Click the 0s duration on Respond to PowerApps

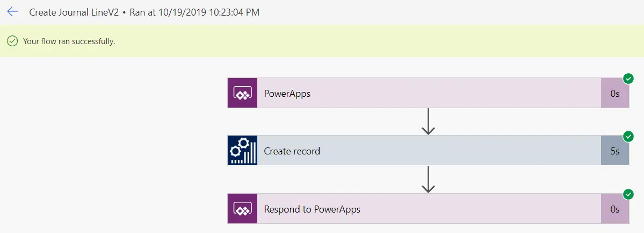pyautogui.click(x=615, y=209)
